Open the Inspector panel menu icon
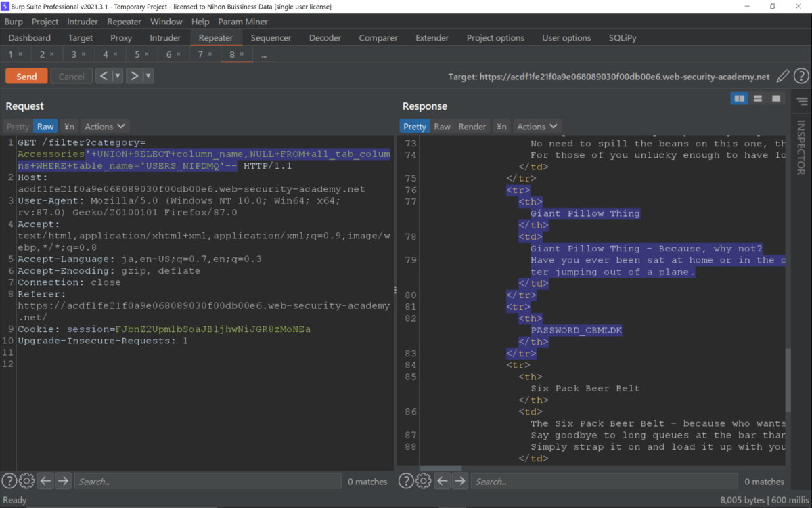This screenshot has width=812, height=508. pos(802,102)
